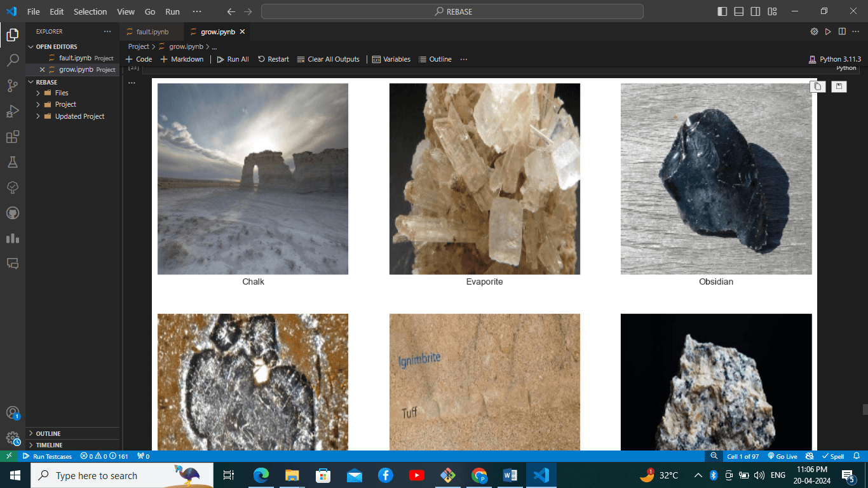Open Customize Layout icon
Screen dimensions: 868x488
coord(772,11)
